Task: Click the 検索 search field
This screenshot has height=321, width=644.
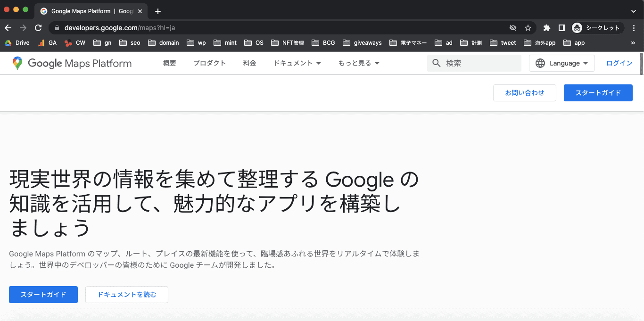Action: pyautogui.click(x=474, y=63)
